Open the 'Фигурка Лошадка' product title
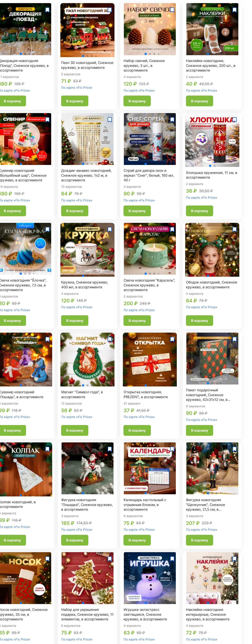 coord(87,505)
